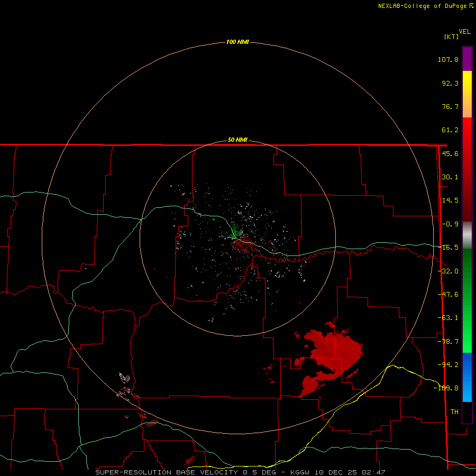Click the Super-Resolution Base Velocity caption text
This screenshot has width=476, height=476.
tap(241, 472)
